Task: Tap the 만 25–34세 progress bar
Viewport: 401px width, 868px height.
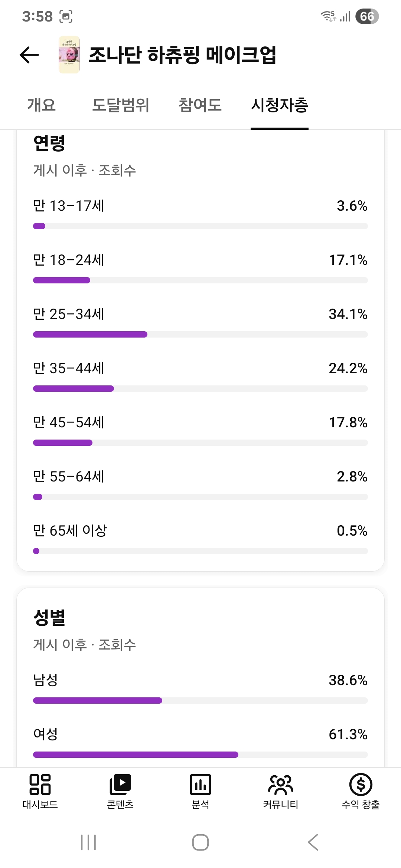Action: coord(200,335)
